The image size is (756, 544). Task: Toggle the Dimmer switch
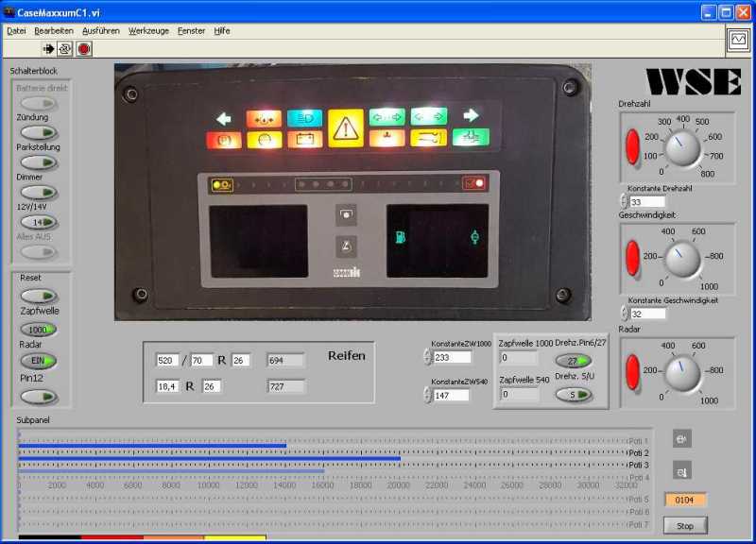pyautogui.click(x=39, y=193)
